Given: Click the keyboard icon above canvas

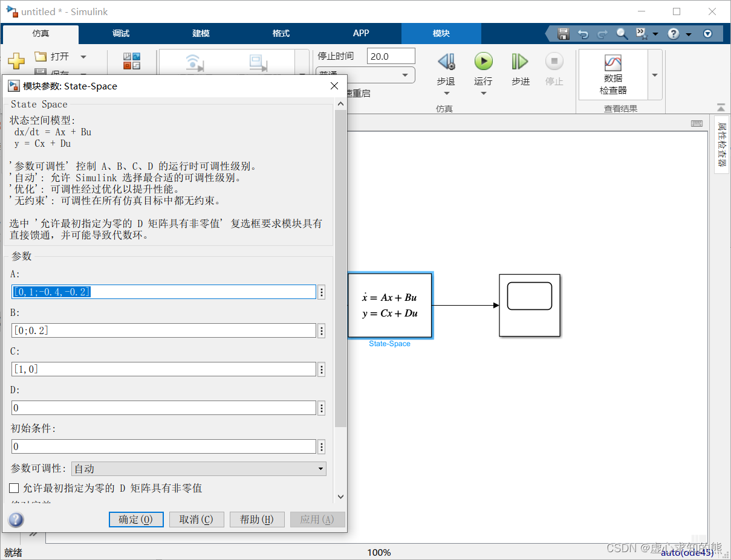Looking at the screenshot, I should coord(697,123).
